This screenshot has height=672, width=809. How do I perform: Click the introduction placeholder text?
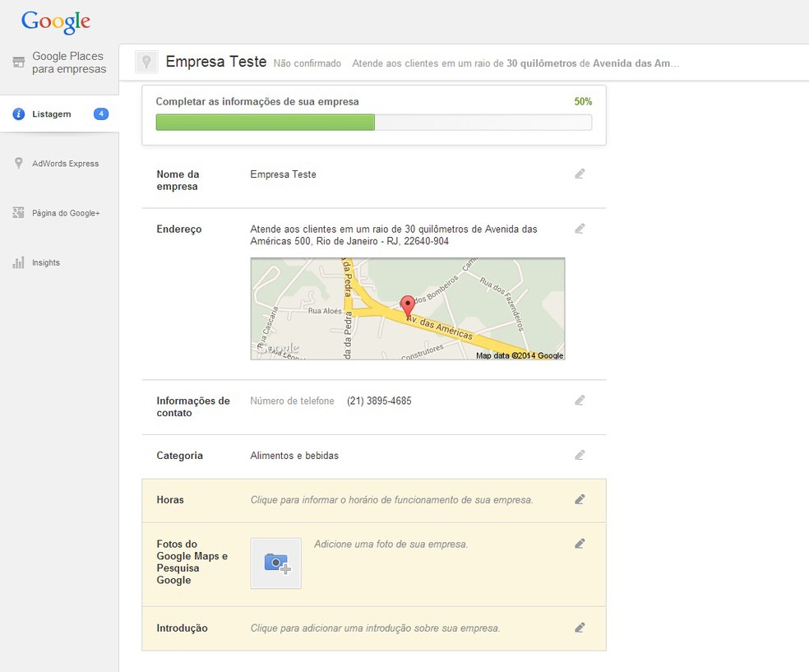tap(375, 628)
